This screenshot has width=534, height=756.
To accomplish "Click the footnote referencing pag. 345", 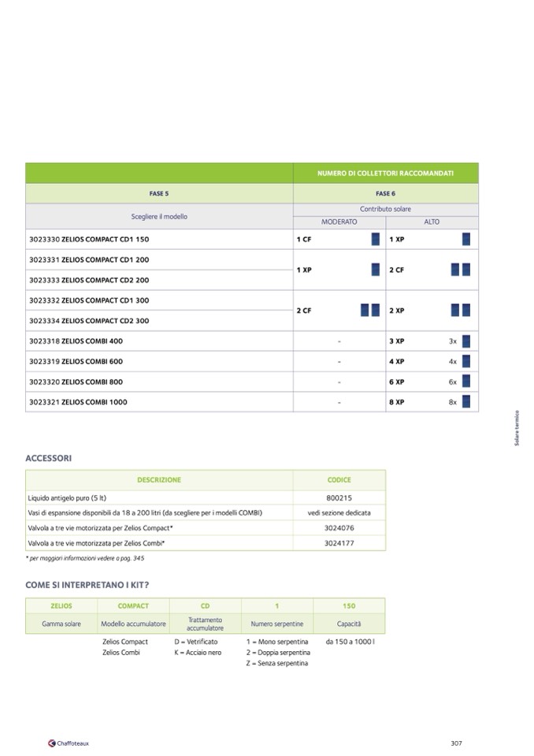I will 85,558.
